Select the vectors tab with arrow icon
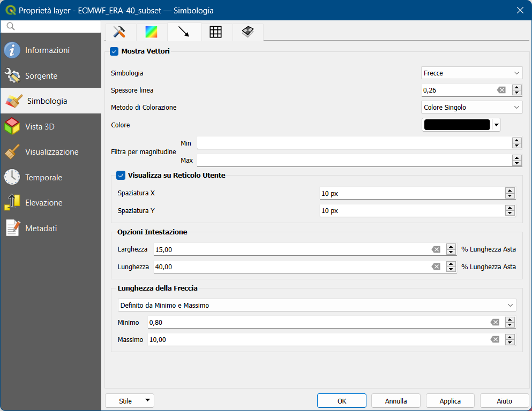 [x=184, y=32]
